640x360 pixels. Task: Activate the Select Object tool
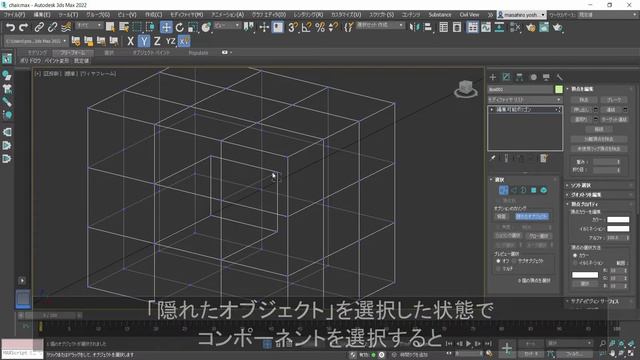coord(110,27)
